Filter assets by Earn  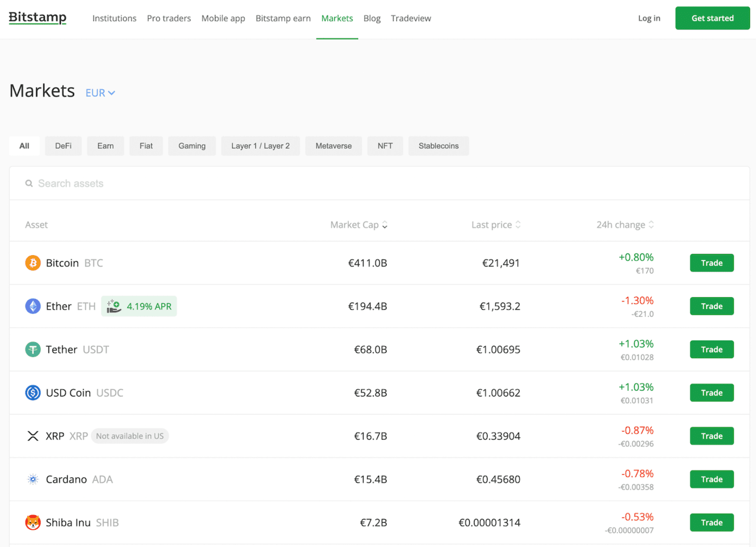(105, 146)
